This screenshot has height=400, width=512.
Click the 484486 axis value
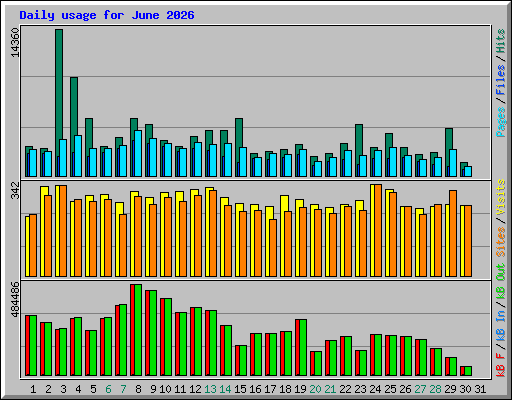[x=15, y=300]
